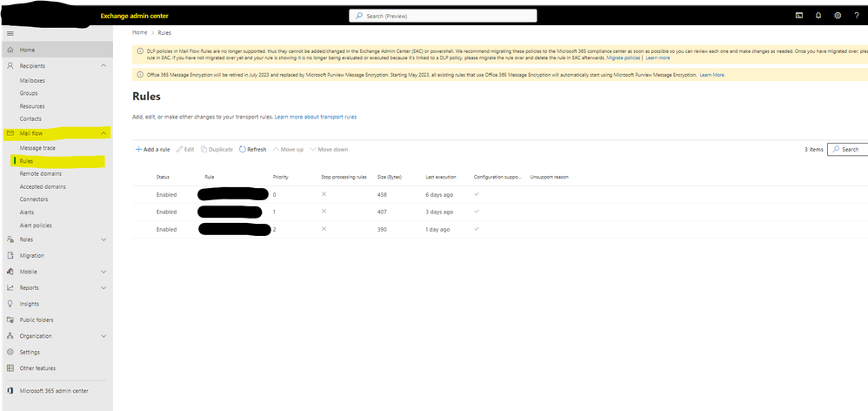Click Home in the breadcrumb
The width and height of the screenshot is (868, 411).
[x=140, y=33]
